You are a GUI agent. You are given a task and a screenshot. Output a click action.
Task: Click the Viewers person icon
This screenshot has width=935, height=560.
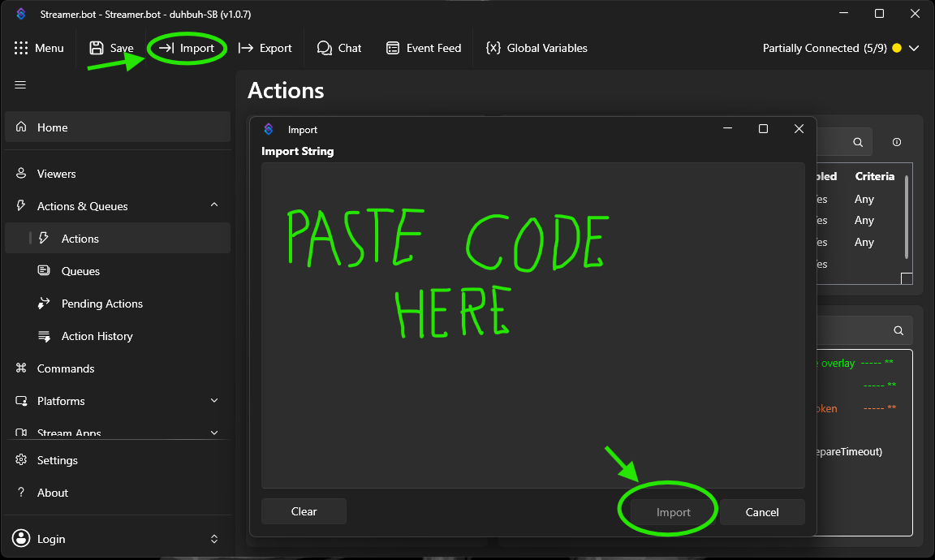point(21,173)
